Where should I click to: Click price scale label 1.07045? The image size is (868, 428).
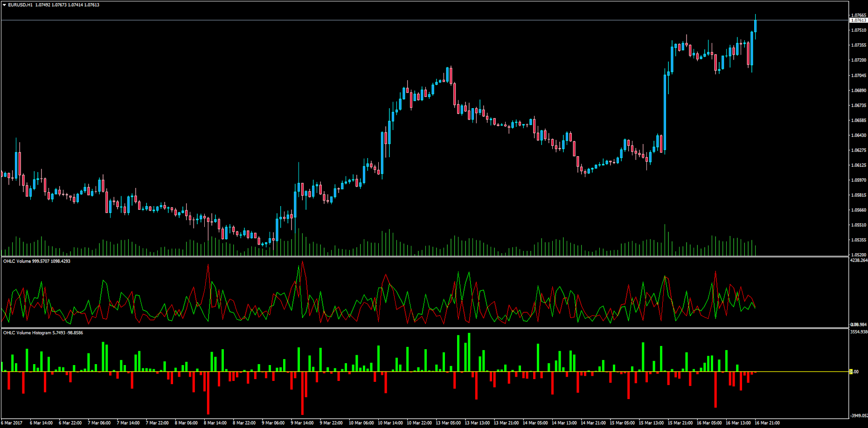859,76
